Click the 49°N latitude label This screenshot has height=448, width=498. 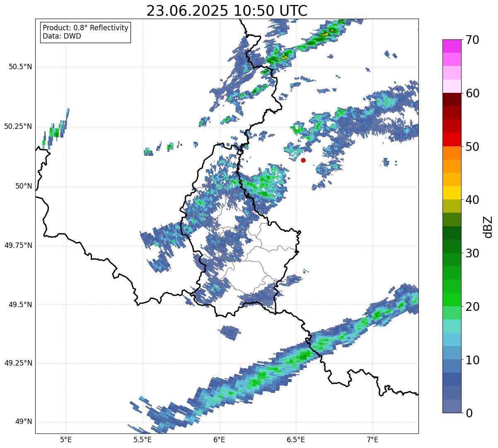click(x=24, y=422)
